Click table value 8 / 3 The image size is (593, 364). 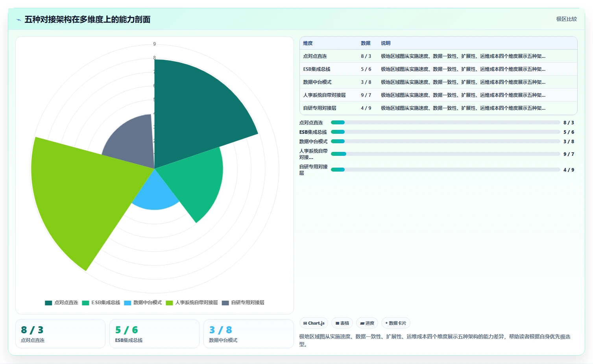pos(366,56)
